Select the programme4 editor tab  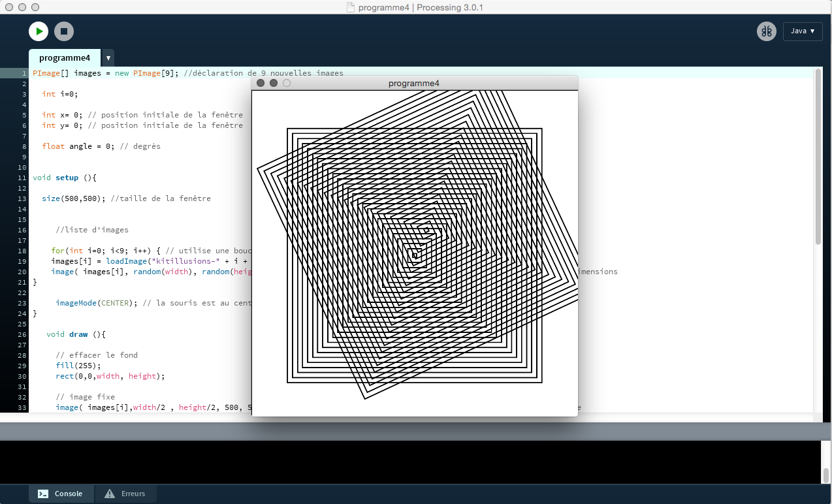coord(65,58)
